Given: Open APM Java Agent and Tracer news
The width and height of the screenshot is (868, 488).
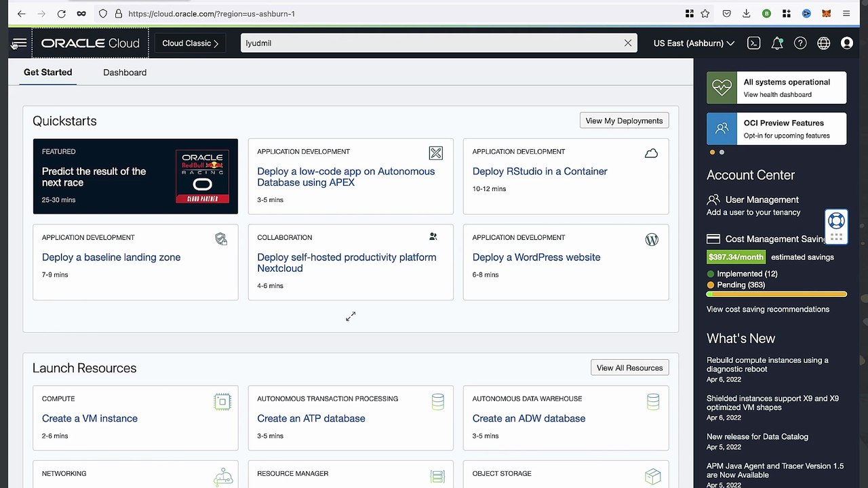Looking at the screenshot, I should point(775,470).
